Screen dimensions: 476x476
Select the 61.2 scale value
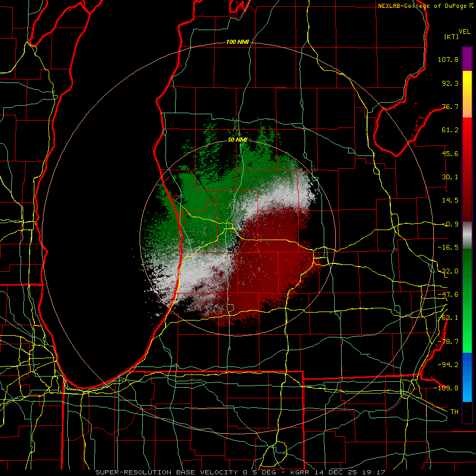pyautogui.click(x=450, y=130)
